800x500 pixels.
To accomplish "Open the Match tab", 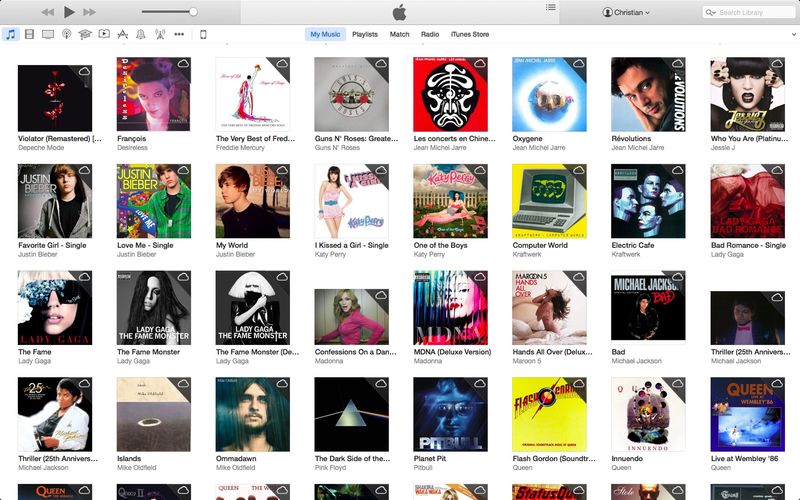I will 399,34.
